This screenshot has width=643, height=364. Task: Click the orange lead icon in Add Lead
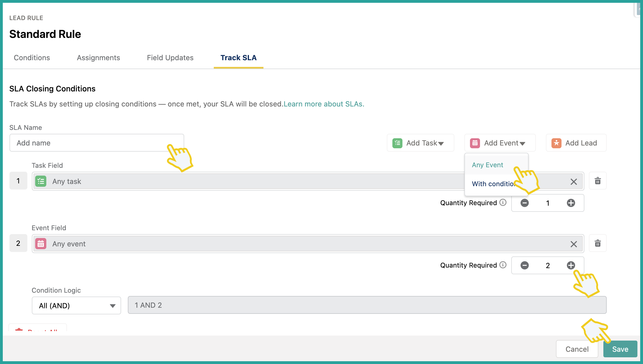tap(556, 143)
